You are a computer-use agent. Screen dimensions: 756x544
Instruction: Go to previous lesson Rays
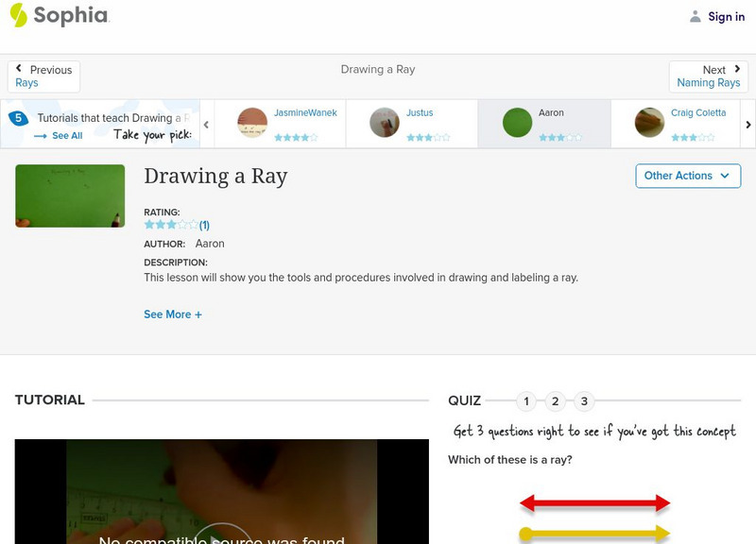43,76
